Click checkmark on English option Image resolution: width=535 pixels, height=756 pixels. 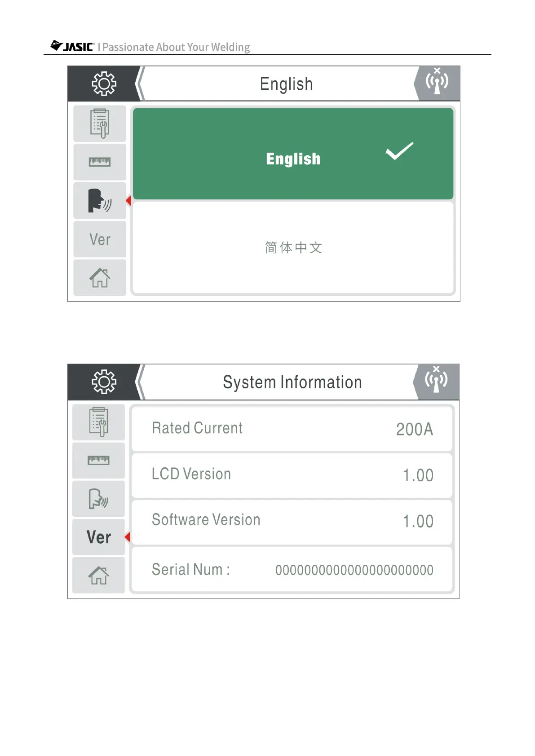coord(399,151)
